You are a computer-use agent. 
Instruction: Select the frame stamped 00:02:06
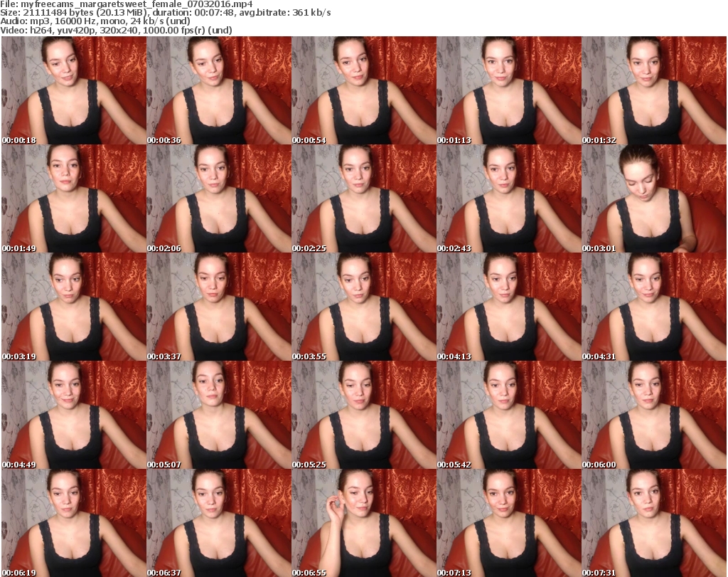(x=219, y=198)
